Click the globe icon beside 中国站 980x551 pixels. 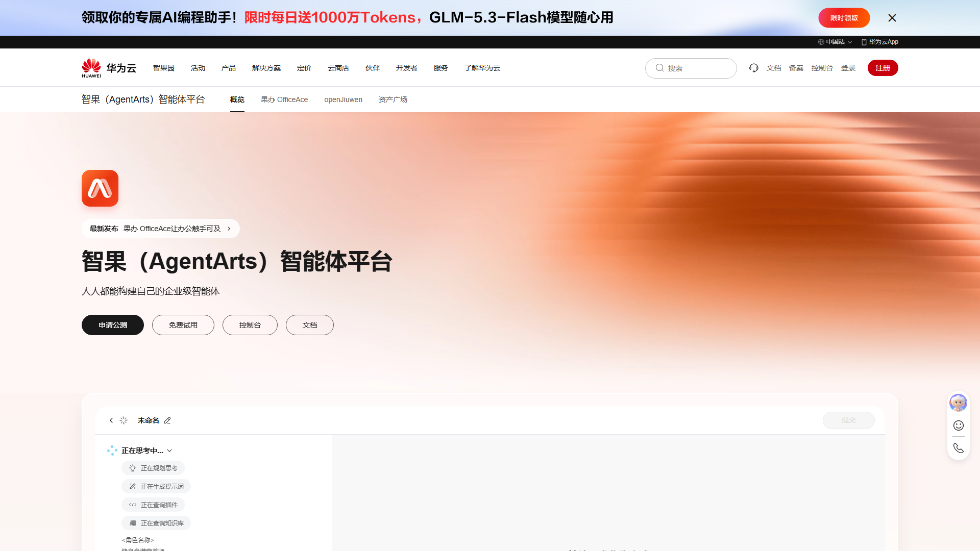[821, 42]
